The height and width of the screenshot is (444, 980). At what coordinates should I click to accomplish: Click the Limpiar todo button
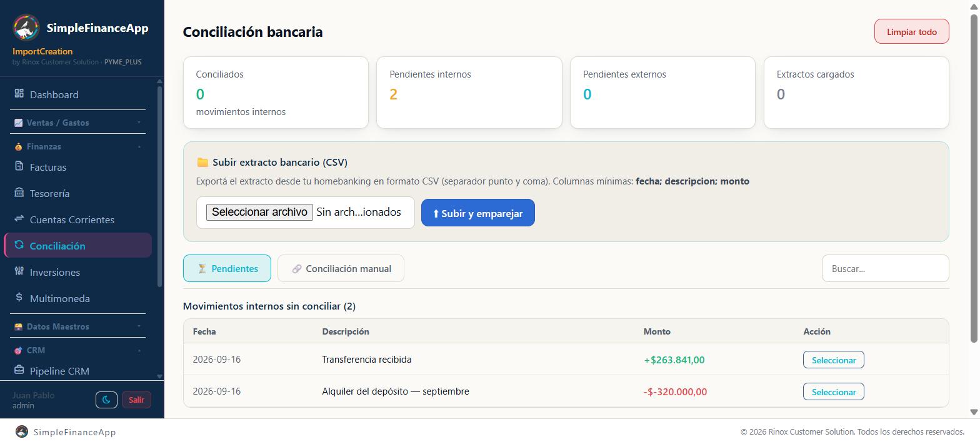pyautogui.click(x=911, y=31)
